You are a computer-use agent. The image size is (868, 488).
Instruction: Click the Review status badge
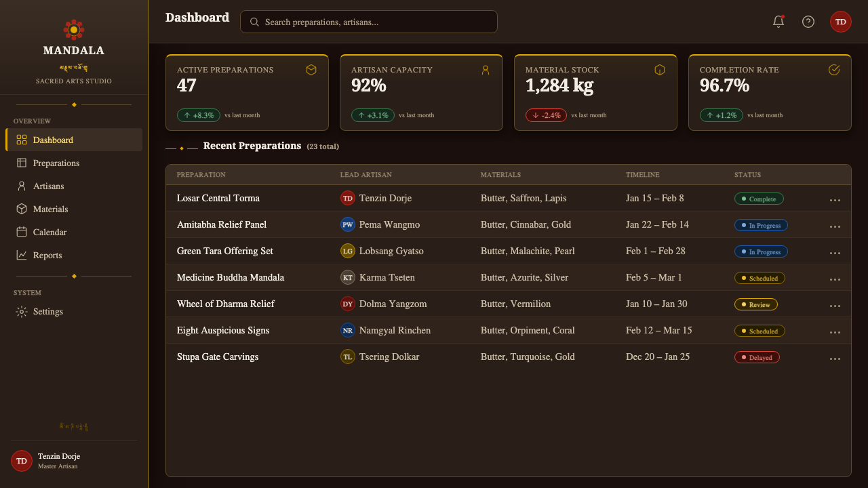tap(756, 304)
